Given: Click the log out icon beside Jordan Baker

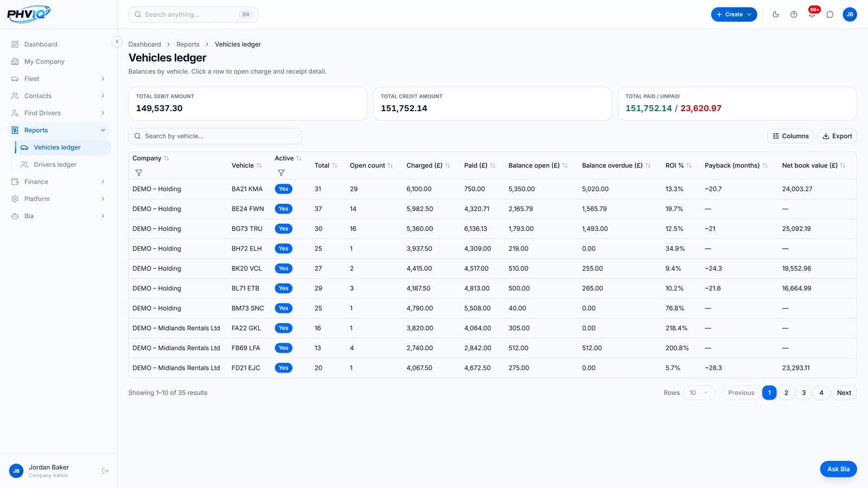Looking at the screenshot, I should [105, 471].
